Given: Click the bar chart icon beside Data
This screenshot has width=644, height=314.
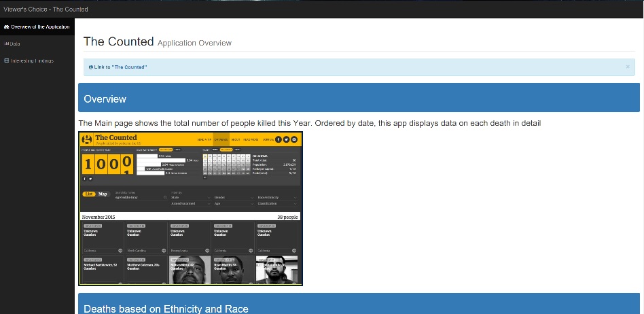Looking at the screenshot, I should 6,43.
